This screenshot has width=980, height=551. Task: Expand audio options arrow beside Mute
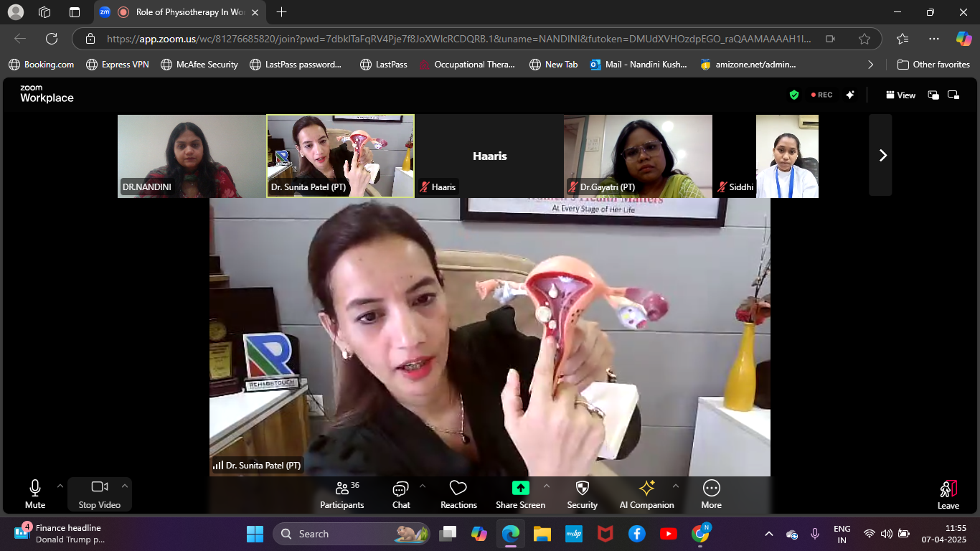click(x=60, y=486)
